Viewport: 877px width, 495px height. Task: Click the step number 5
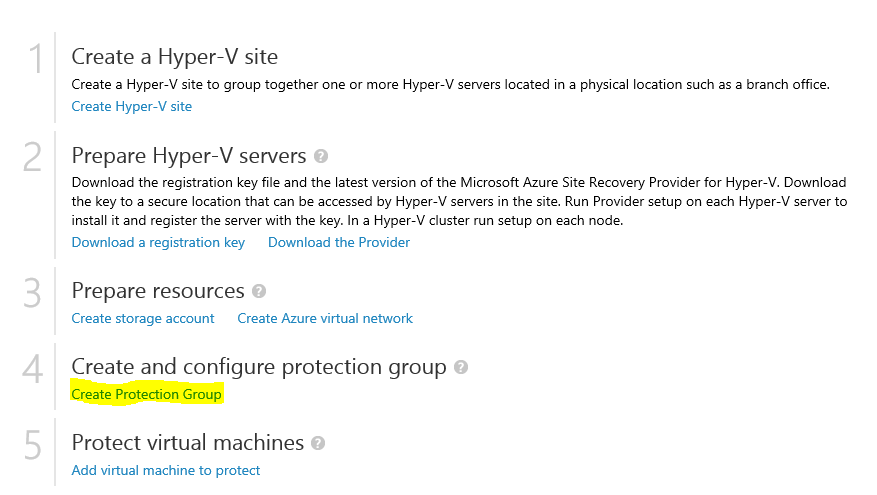[x=33, y=445]
